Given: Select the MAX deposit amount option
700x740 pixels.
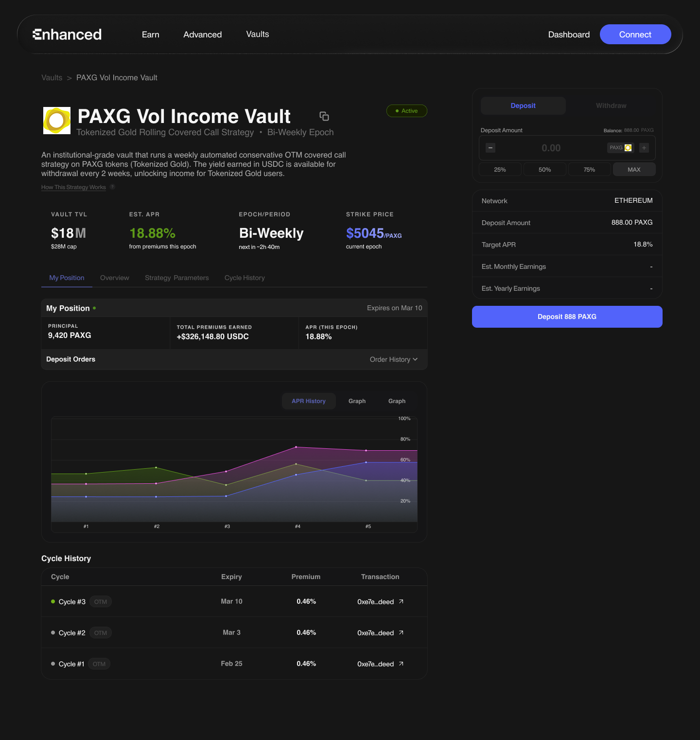Looking at the screenshot, I should (x=634, y=170).
